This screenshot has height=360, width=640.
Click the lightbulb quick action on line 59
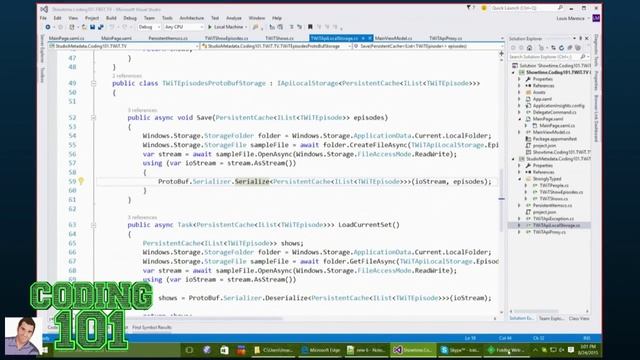point(81,181)
